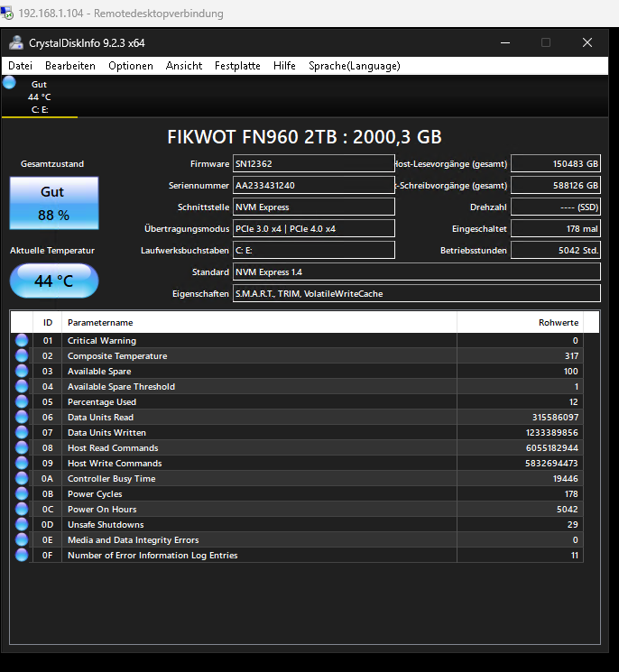Click status orb for Available Spare row

click(x=22, y=371)
